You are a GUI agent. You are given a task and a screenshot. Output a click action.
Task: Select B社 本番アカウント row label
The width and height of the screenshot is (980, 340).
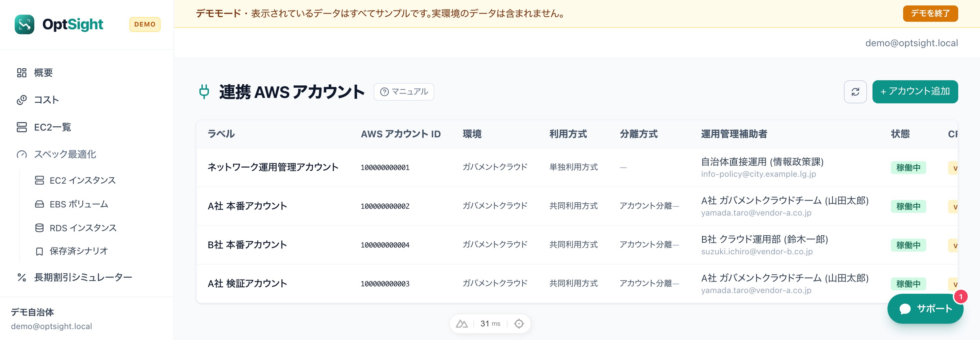click(247, 244)
